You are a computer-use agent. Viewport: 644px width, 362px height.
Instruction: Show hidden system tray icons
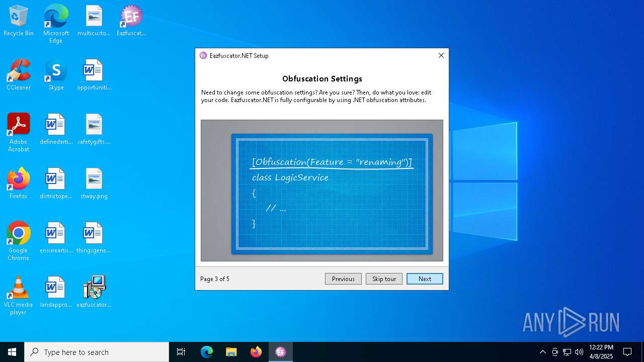point(542,352)
